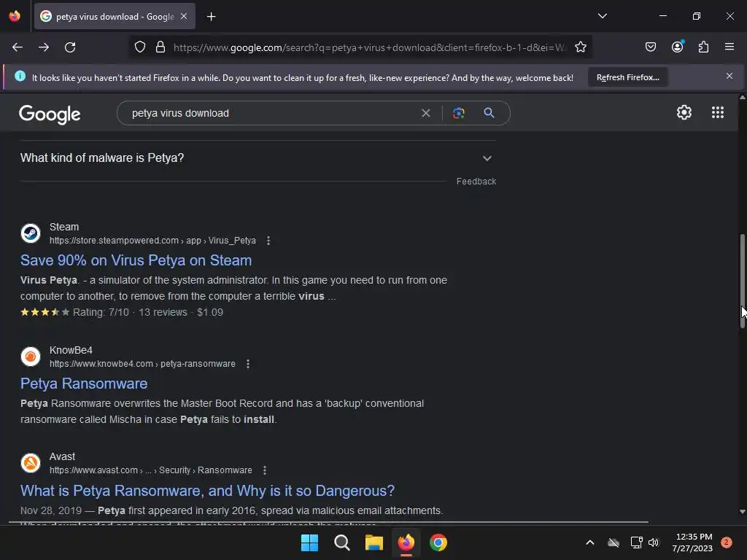Open the Google apps grid
747x560 pixels.
pyautogui.click(x=718, y=112)
